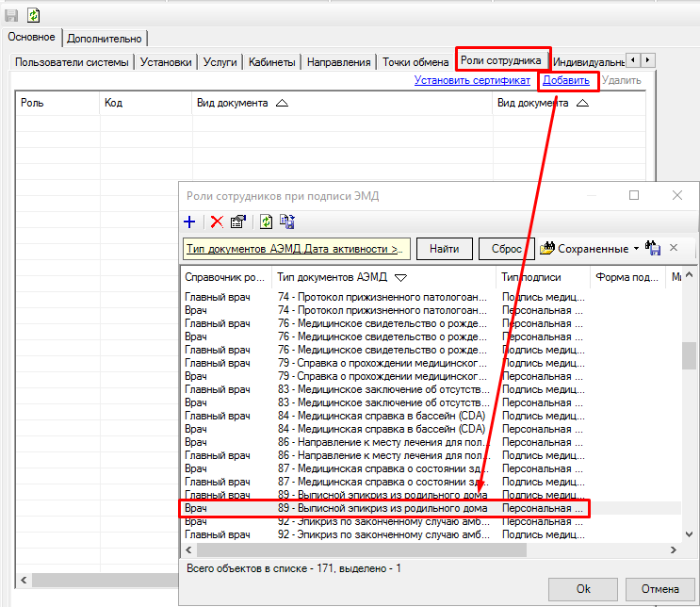Viewport: 700px width, 607px height.
Task: Confirm with the Ok button
Action: pos(583,589)
